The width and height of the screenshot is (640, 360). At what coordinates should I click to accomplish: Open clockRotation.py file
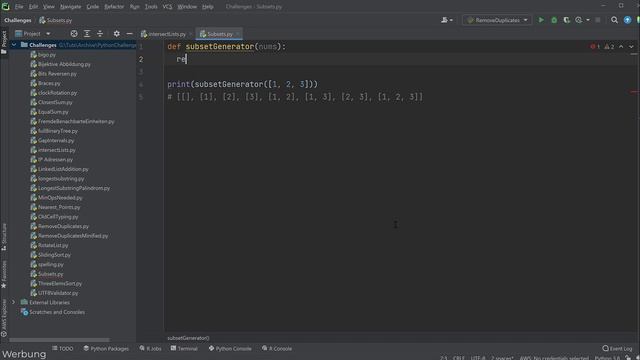pos(57,93)
